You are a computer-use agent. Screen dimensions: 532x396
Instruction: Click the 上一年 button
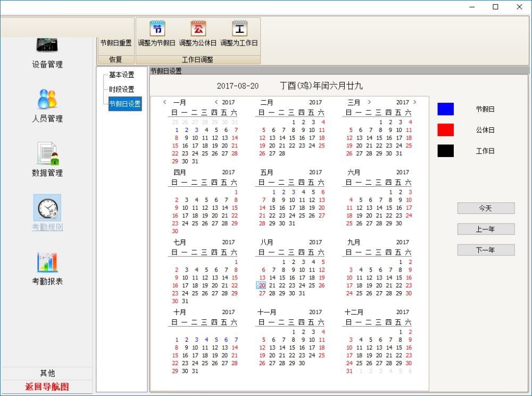click(486, 229)
